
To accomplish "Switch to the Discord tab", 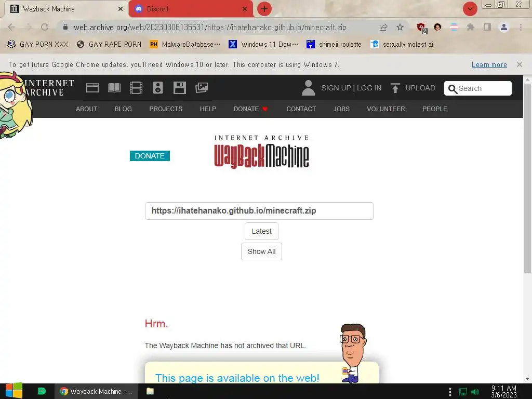I will tap(191, 9).
